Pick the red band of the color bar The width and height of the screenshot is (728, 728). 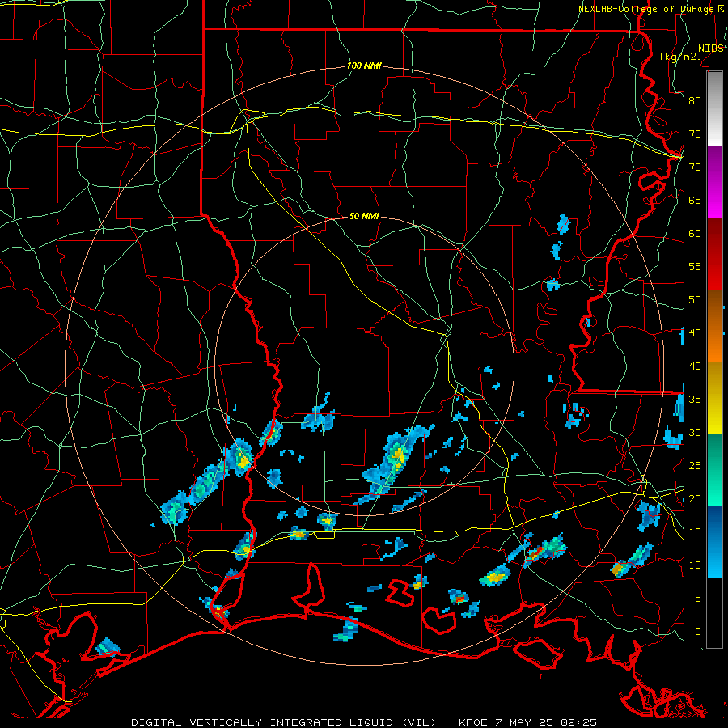(x=714, y=254)
